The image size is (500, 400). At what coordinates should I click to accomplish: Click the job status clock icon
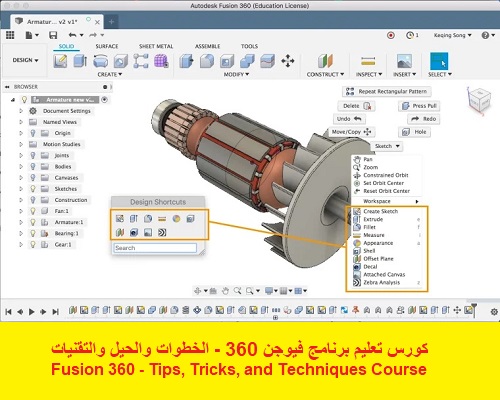(410, 35)
